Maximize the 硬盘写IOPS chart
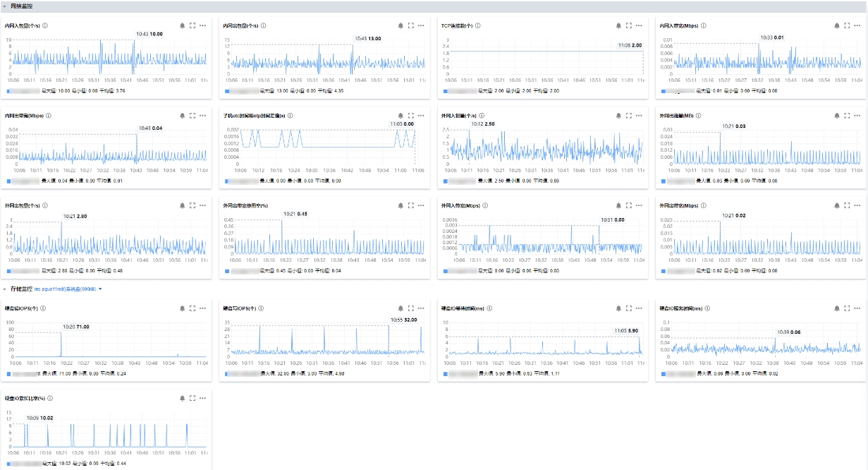Screen dimensions: 868x470 pyautogui.click(x=411, y=308)
